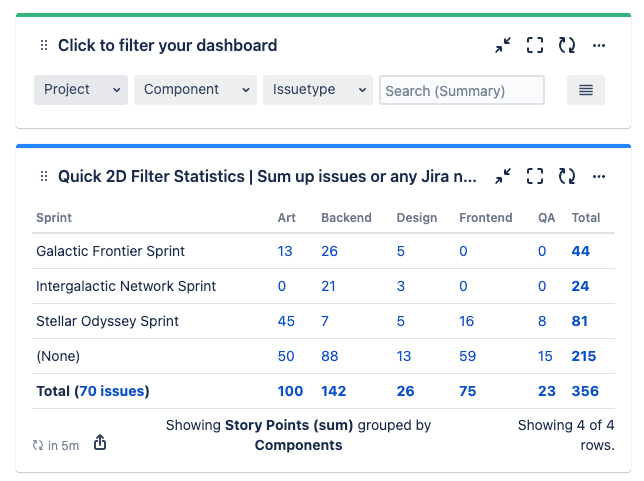This screenshot has width=644, height=481.
Task: Refresh the Quick 2D Filter Statistics gadget
Action: 567,176
